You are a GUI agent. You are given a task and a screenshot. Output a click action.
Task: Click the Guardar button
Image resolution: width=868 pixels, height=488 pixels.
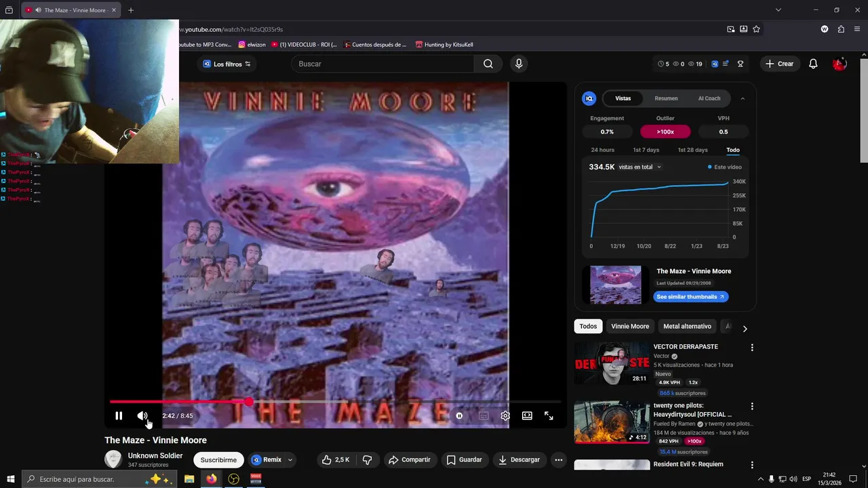(x=465, y=460)
